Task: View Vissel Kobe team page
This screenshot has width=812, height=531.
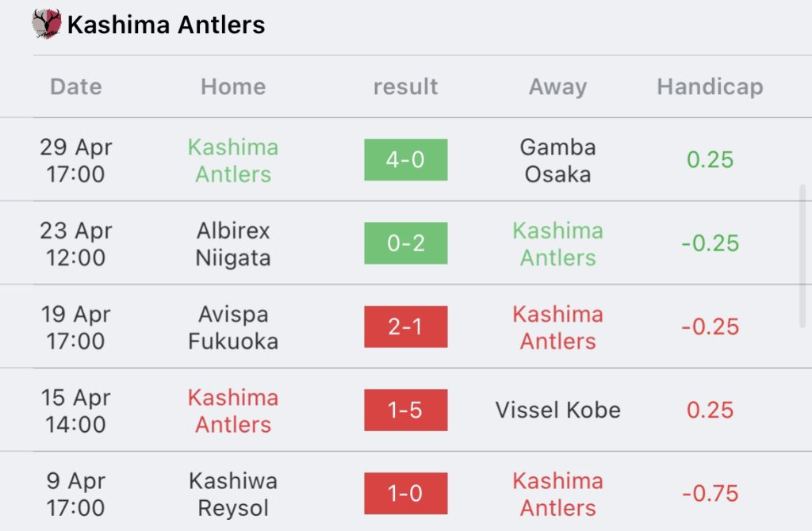Action: coord(557,410)
